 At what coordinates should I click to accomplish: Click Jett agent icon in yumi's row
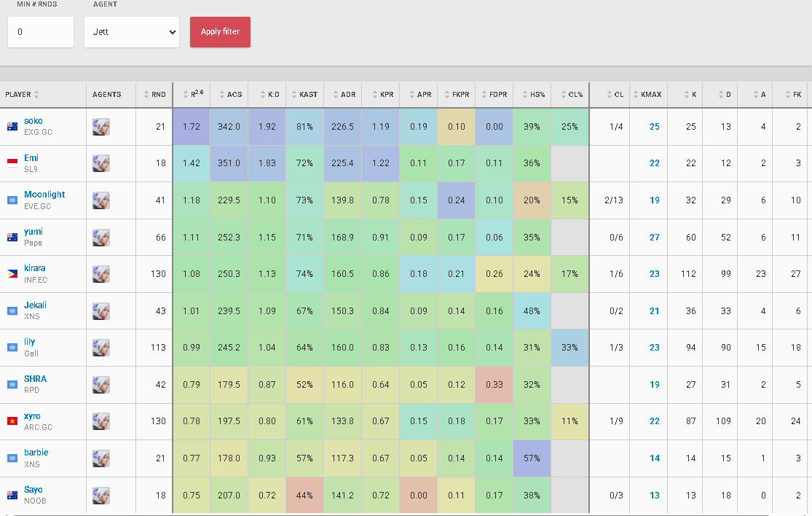click(x=101, y=238)
